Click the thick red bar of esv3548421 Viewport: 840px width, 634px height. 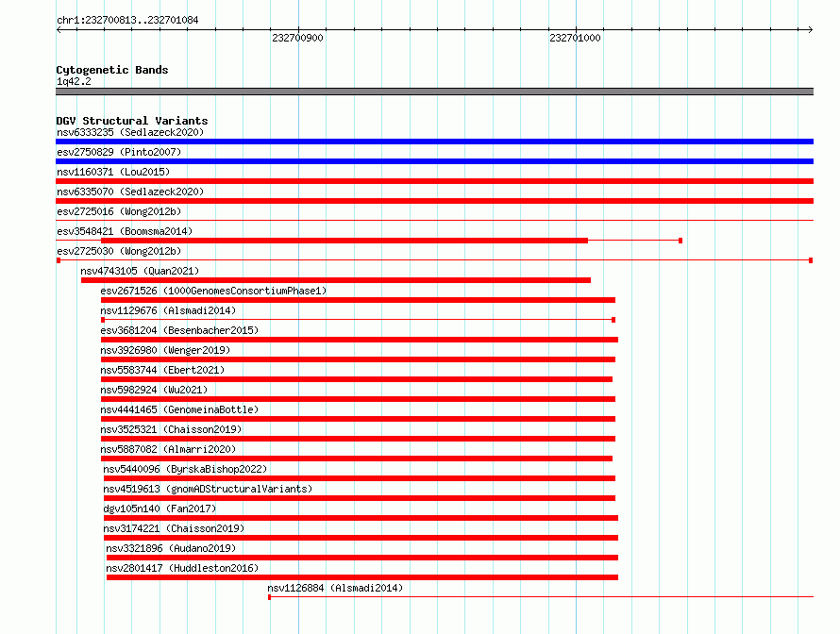pos(344,241)
